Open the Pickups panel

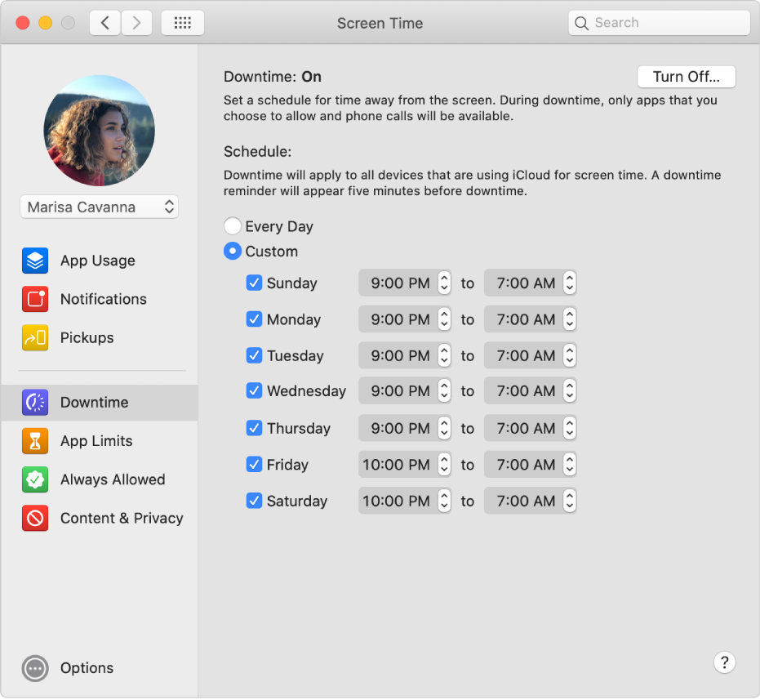[x=35, y=337]
